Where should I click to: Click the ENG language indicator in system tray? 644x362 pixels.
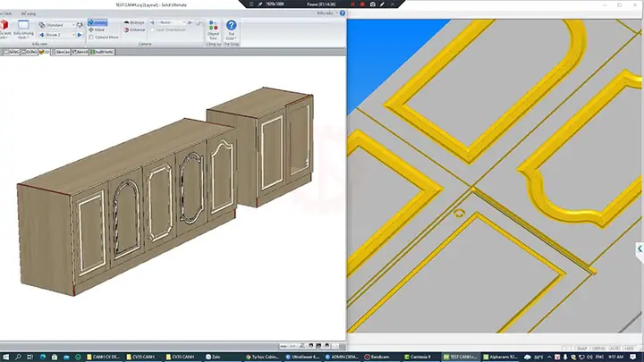(599, 357)
